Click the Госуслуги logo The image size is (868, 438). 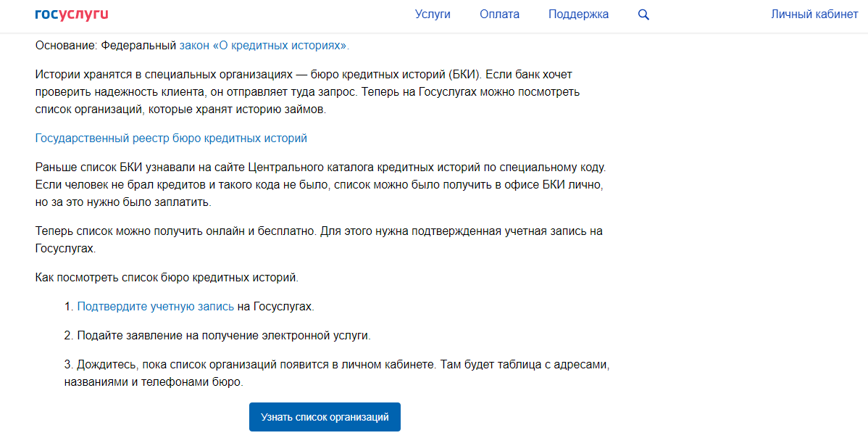[72, 15]
